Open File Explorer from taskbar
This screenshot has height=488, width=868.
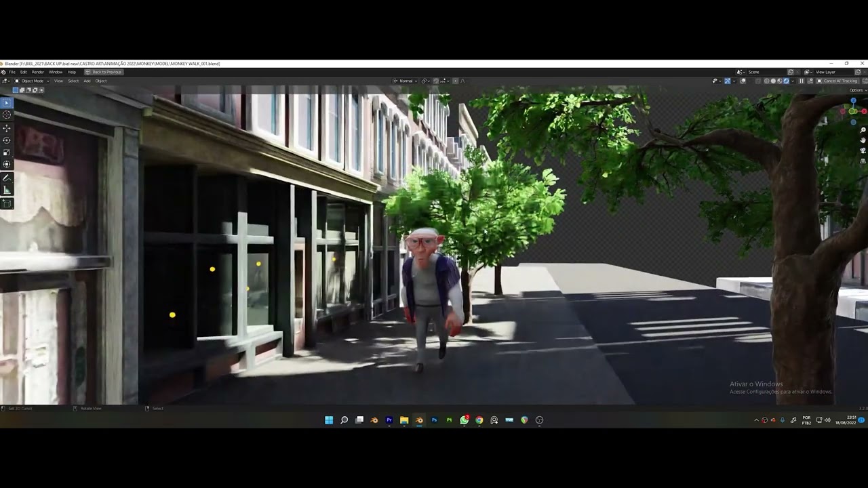pos(404,420)
